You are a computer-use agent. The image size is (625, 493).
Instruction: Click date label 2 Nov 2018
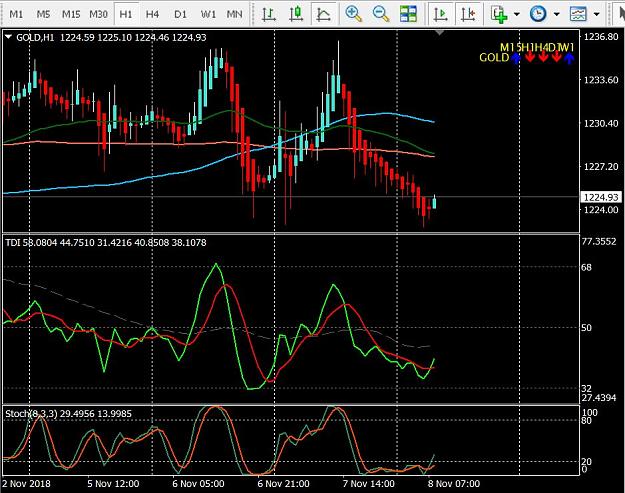pyautogui.click(x=26, y=484)
